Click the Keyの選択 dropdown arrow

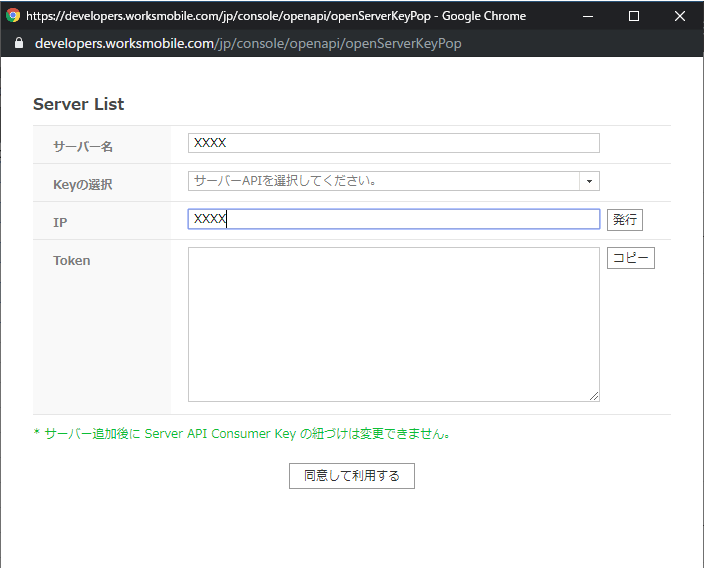tap(589, 181)
